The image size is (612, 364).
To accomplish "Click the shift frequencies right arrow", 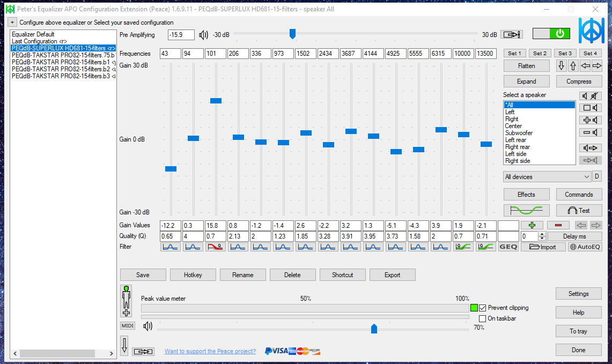I will [597, 65].
